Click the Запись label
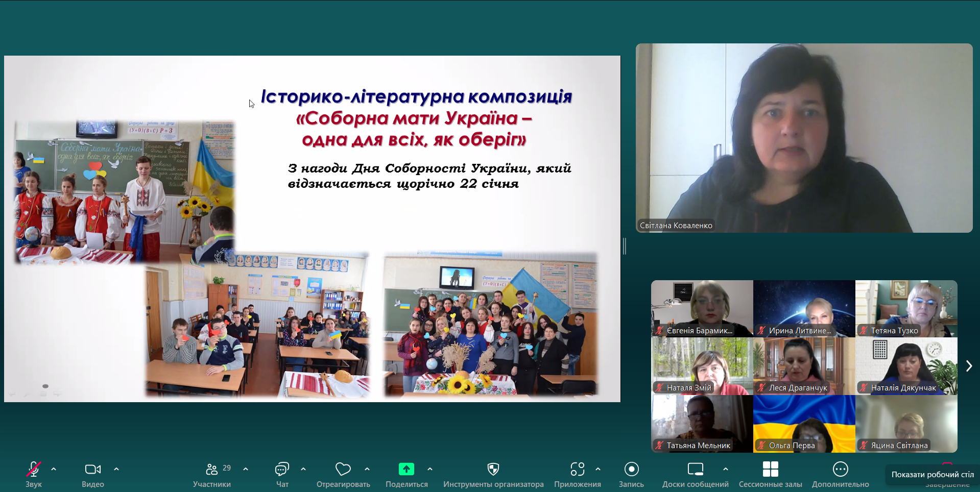This screenshot has width=980, height=492. 632,484
